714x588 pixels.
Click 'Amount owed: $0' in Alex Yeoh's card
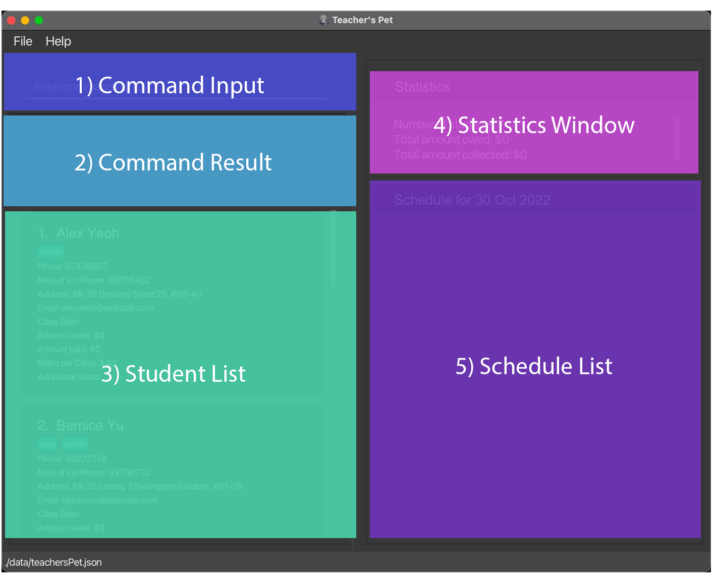pyautogui.click(x=71, y=335)
